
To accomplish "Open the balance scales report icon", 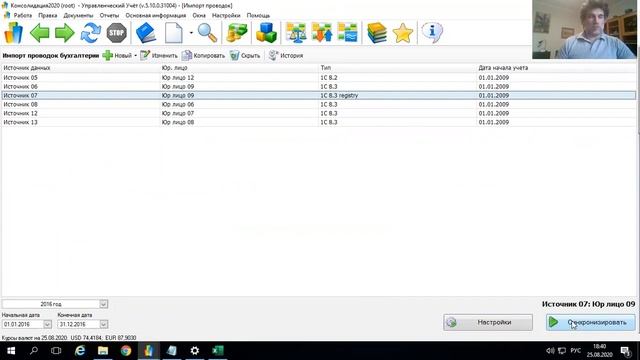I will coord(296,33).
